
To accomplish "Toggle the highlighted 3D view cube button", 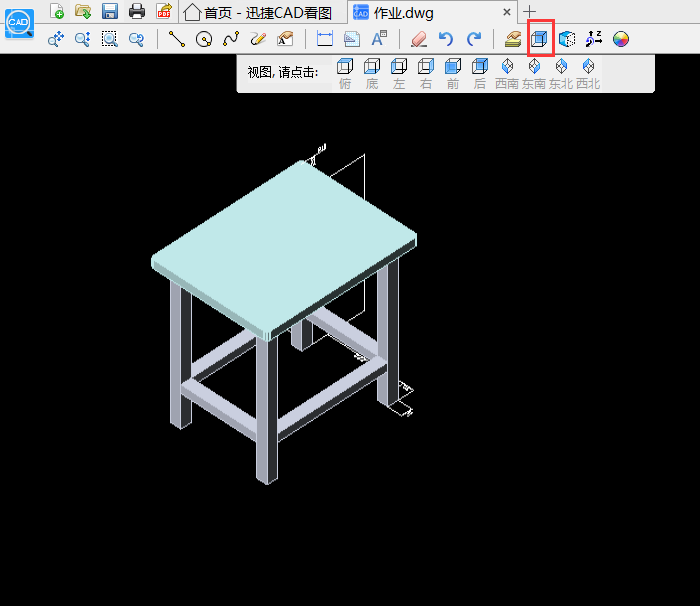I will [x=540, y=39].
